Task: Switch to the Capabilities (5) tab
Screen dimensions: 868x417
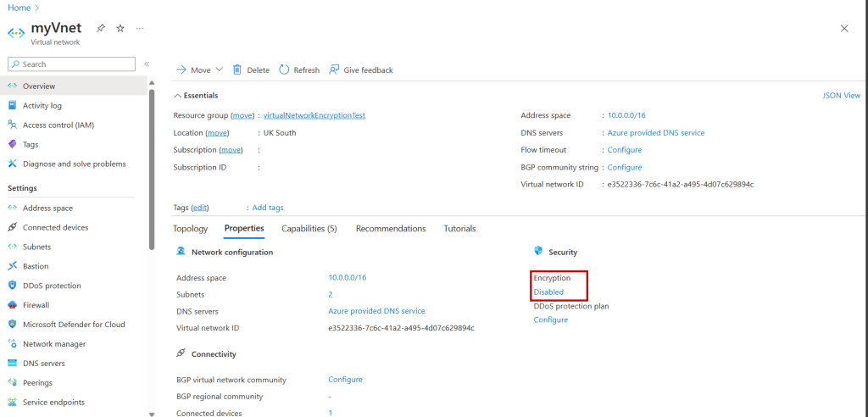Action: pos(309,229)
